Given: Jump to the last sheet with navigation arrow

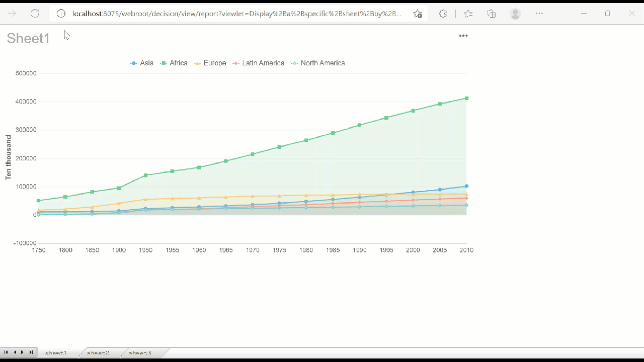Looking at the screenshot, I should pyautogui.click(x=31, y=352).
